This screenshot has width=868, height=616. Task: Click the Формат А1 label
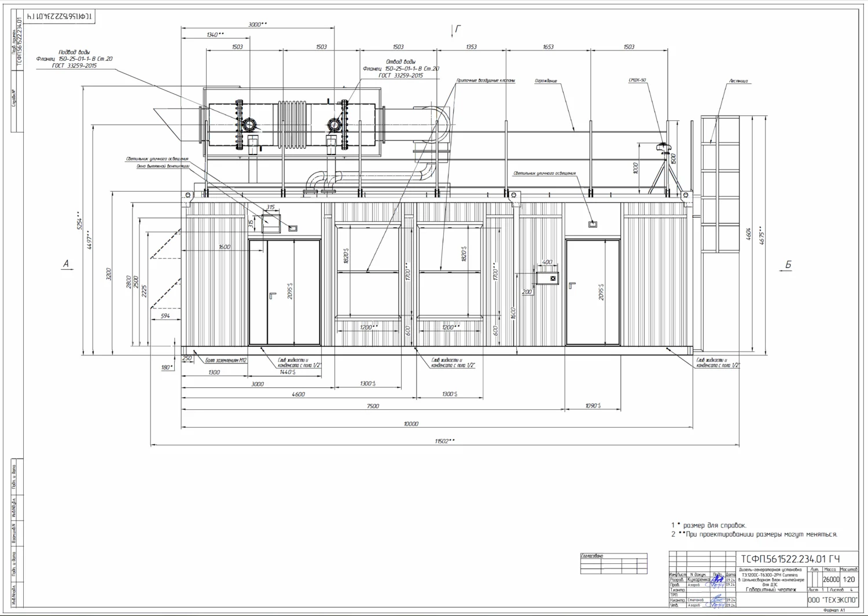(x=834, y=610)
